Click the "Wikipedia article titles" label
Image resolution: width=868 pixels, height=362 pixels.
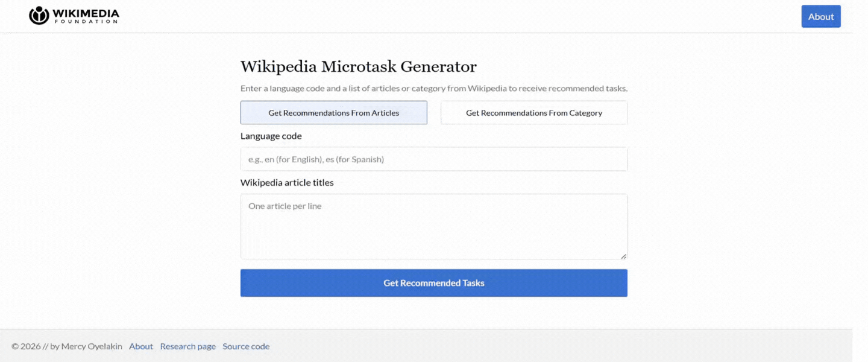click(x=287, y=183)
